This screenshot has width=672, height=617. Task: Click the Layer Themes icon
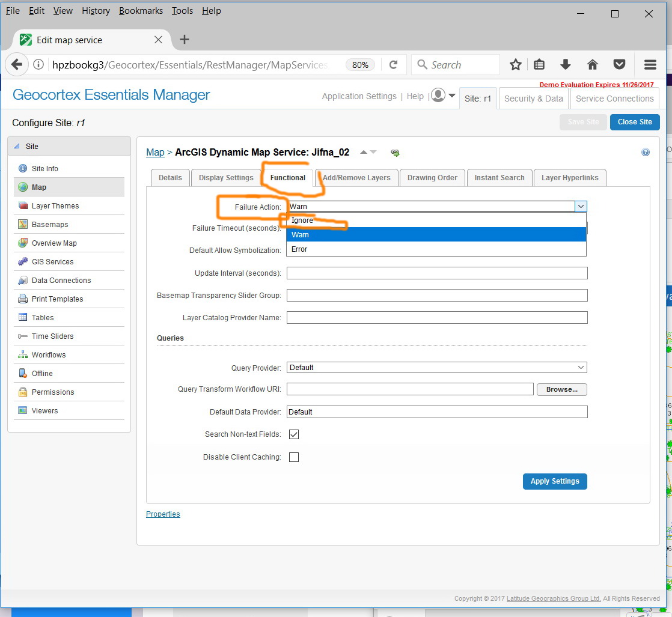point(23,205)
